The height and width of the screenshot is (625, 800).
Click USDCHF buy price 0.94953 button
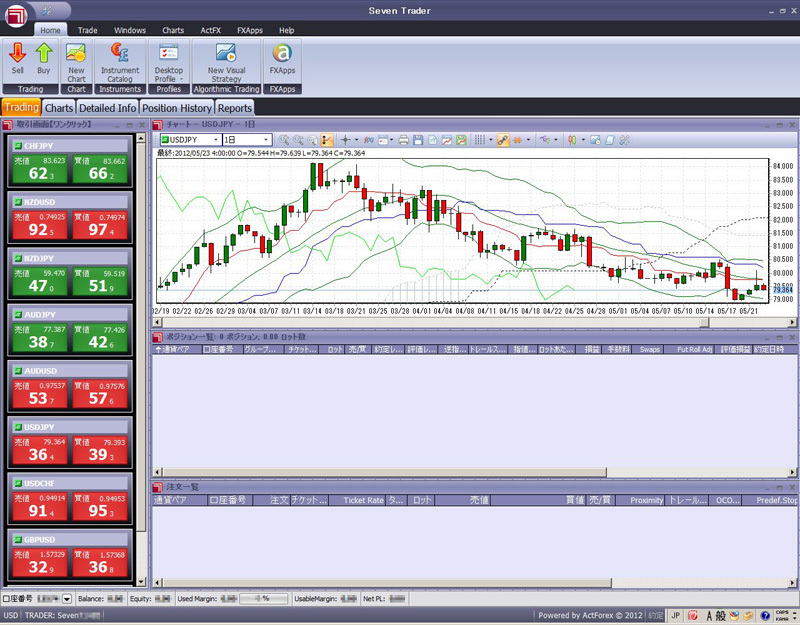tap(100, 506)
